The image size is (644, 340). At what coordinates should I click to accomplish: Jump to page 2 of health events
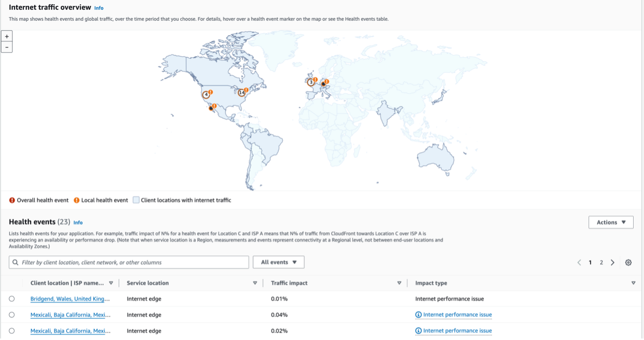point(601,262)
